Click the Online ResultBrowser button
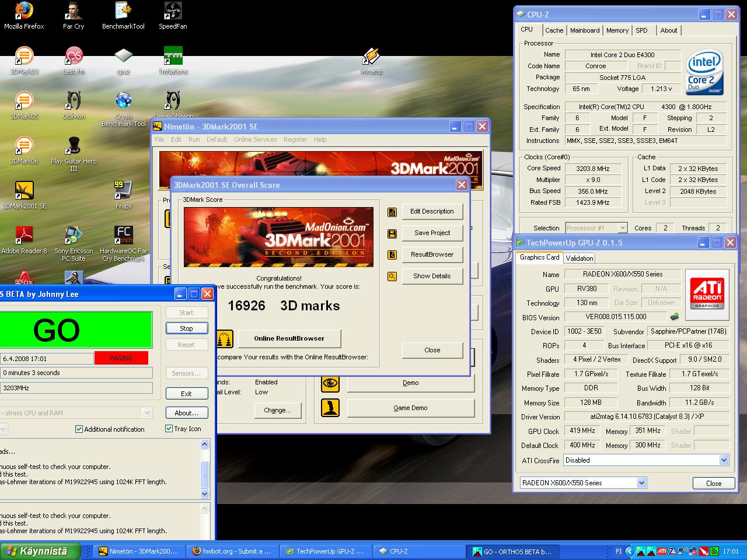Image resolution: width=747 pixels, height=560 pixels. [289, 338]
